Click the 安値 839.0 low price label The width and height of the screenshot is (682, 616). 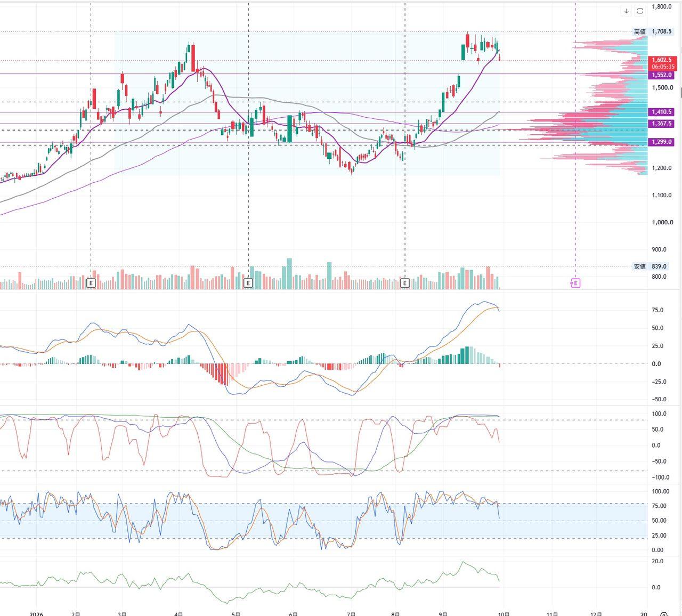click(650, 266)
